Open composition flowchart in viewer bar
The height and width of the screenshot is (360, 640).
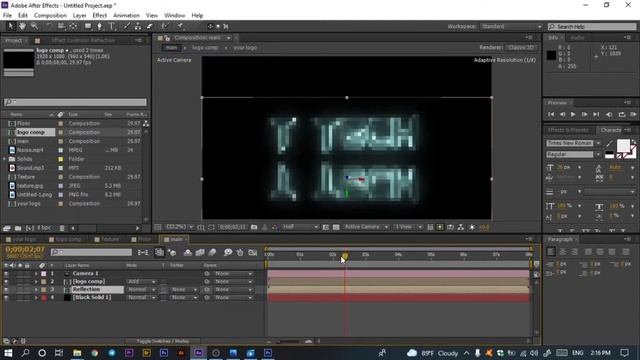click(461, 227)
